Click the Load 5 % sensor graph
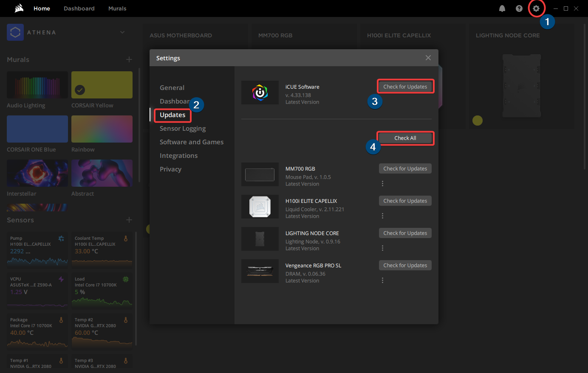The width and height of the screenshot is (588, 373). tap(102, 302)
